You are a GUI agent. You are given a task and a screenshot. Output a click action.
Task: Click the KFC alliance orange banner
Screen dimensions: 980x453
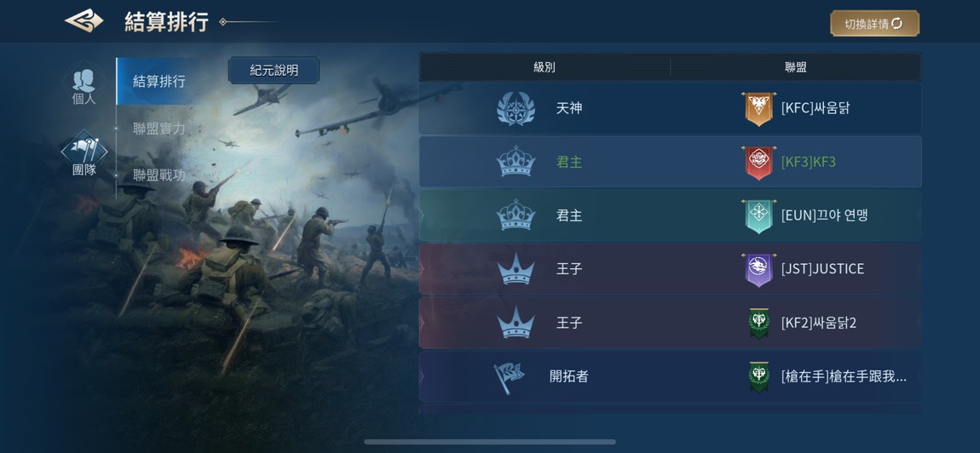[758, 109]
